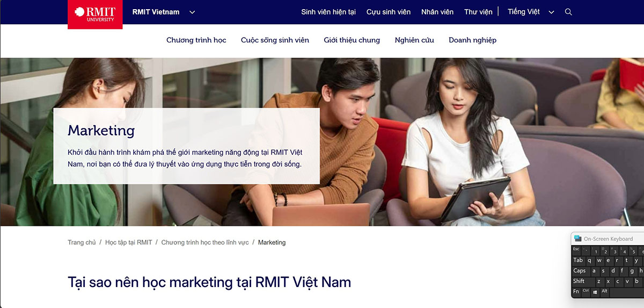644x308 pixels.
Task: Go to Cựu sinh viên page
Action: tap(389, 12)
